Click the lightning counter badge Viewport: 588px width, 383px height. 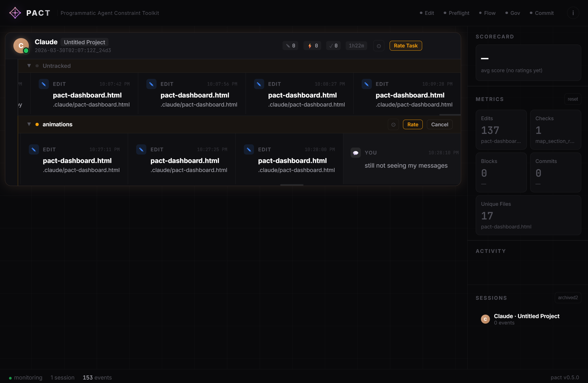coord(312,46)
